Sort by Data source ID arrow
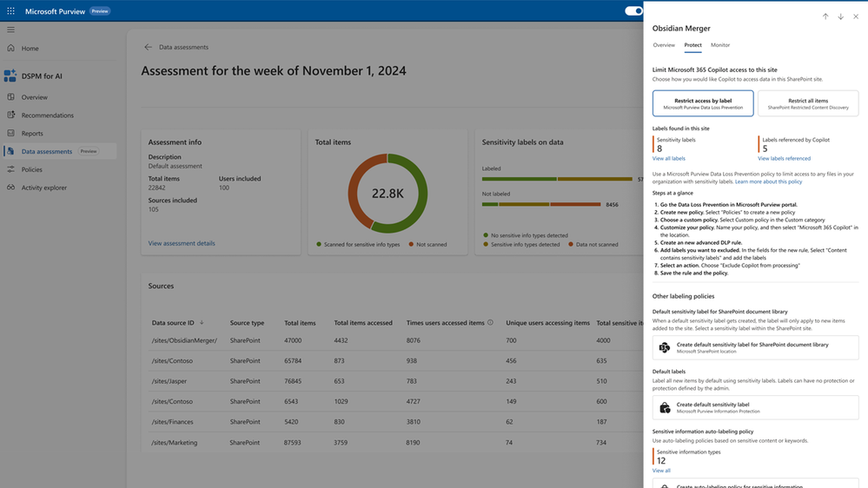 tap(202, 322)
